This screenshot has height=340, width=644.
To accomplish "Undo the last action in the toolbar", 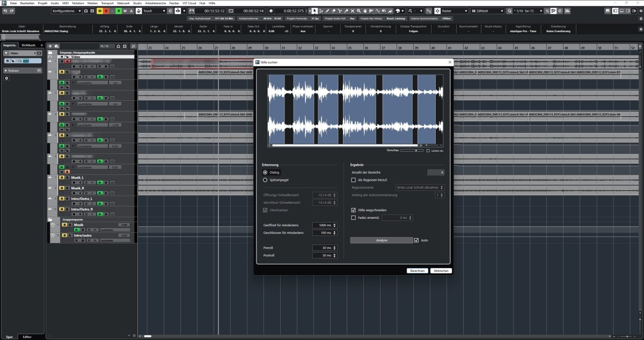I will click(x=5, y=11).
